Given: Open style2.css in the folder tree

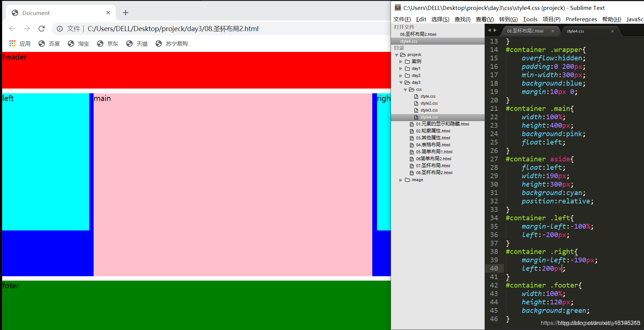Looking at the screenshot, I should [429, 103].
